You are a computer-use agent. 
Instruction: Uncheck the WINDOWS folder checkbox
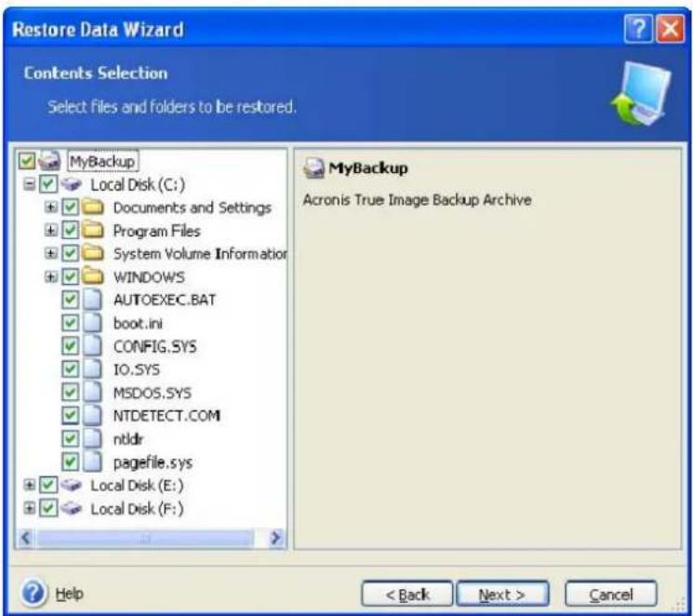click(71, 276)
